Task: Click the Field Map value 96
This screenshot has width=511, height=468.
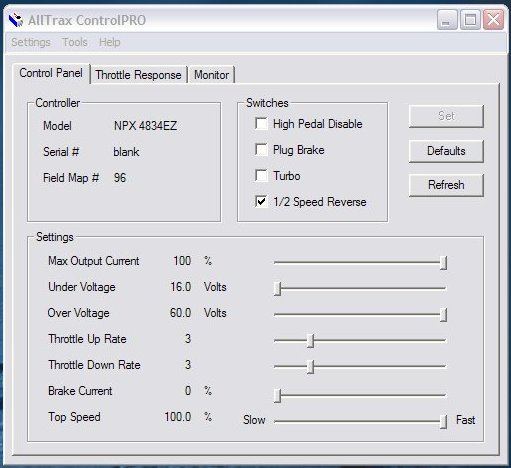Action: pos(120,178)
